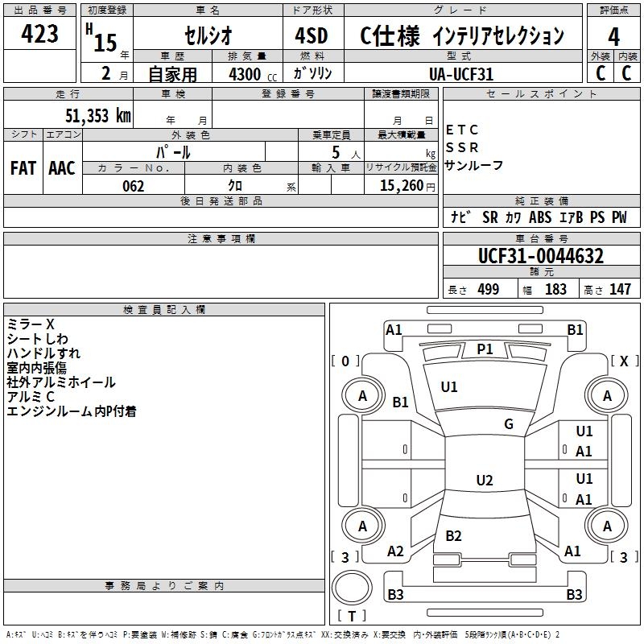Click the bottom-right wheel circle marked A
Image resolution: width=644 pixels, height=644 pixels.
pos(607,526)
